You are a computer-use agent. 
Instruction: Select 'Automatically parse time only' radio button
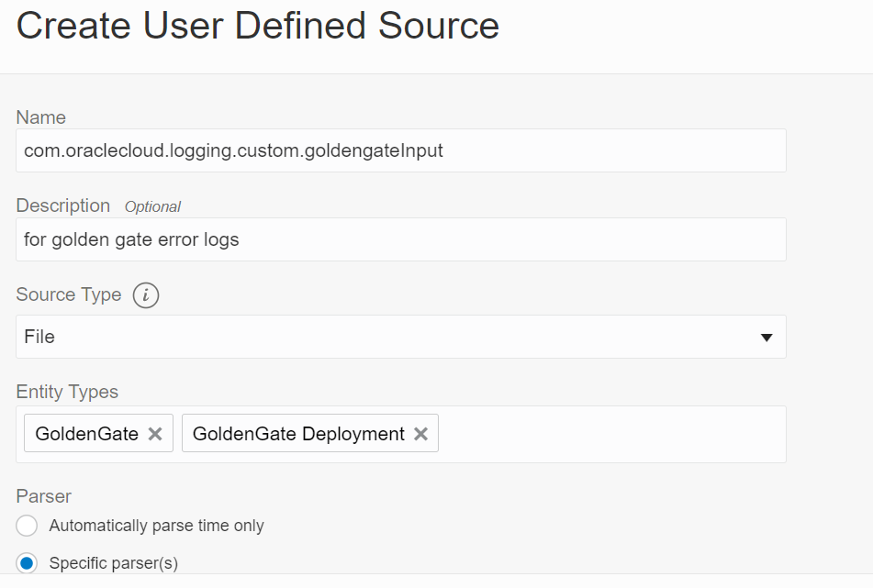pos(28,526)
